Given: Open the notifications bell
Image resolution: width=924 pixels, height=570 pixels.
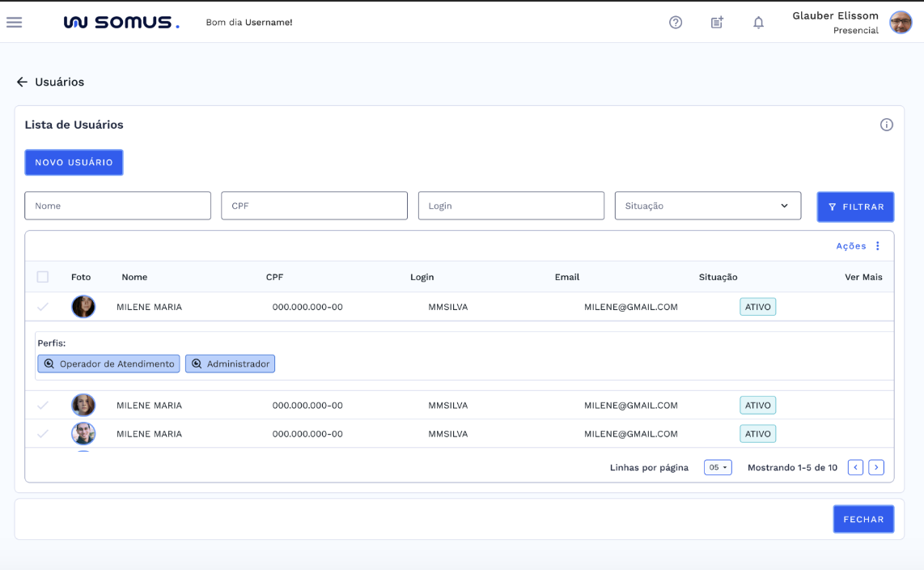Looking at the screenshot, I should point(758,23).
